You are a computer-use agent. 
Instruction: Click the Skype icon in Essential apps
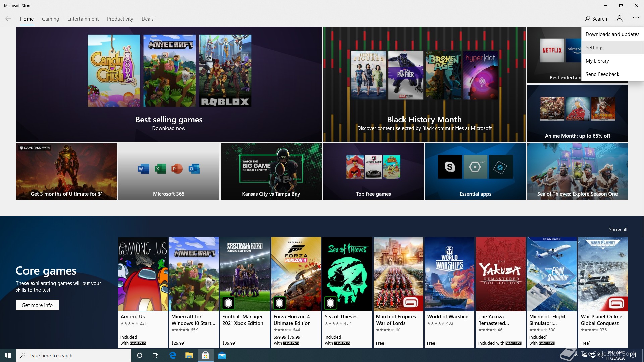(450, 167)
